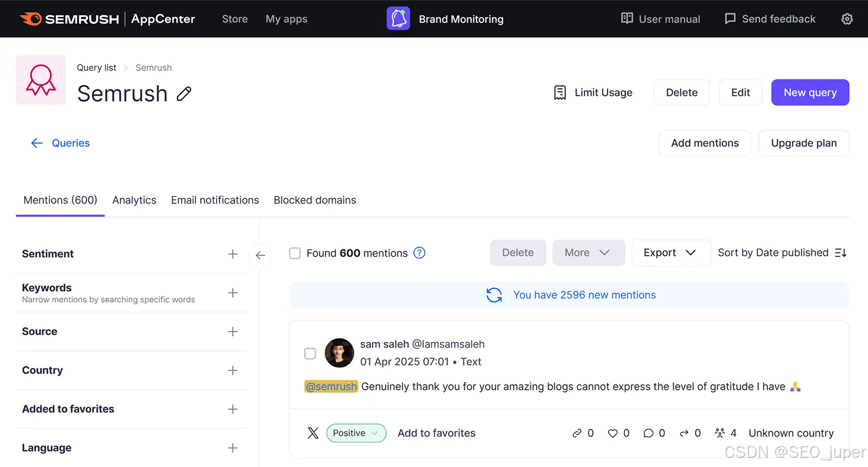Select the sam saleh mention checkbox
This screenshot has width=868, height=467.
pos(310,354)
